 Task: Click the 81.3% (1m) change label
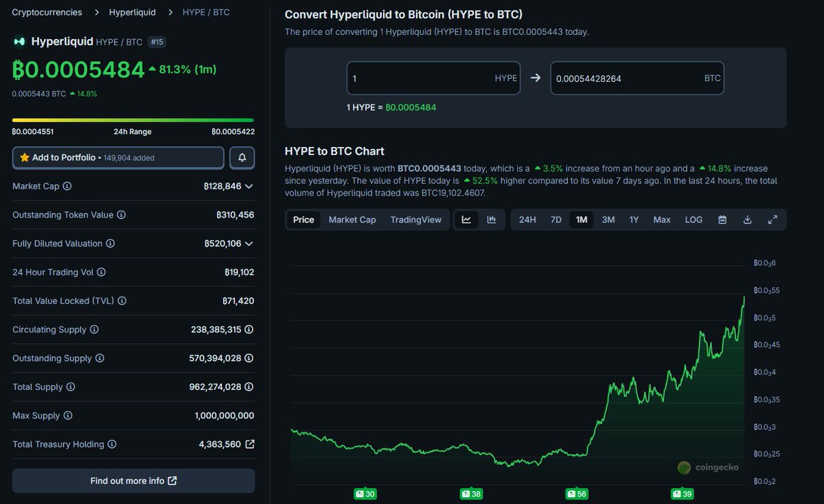pyautogui.click(x=188, y=69)
